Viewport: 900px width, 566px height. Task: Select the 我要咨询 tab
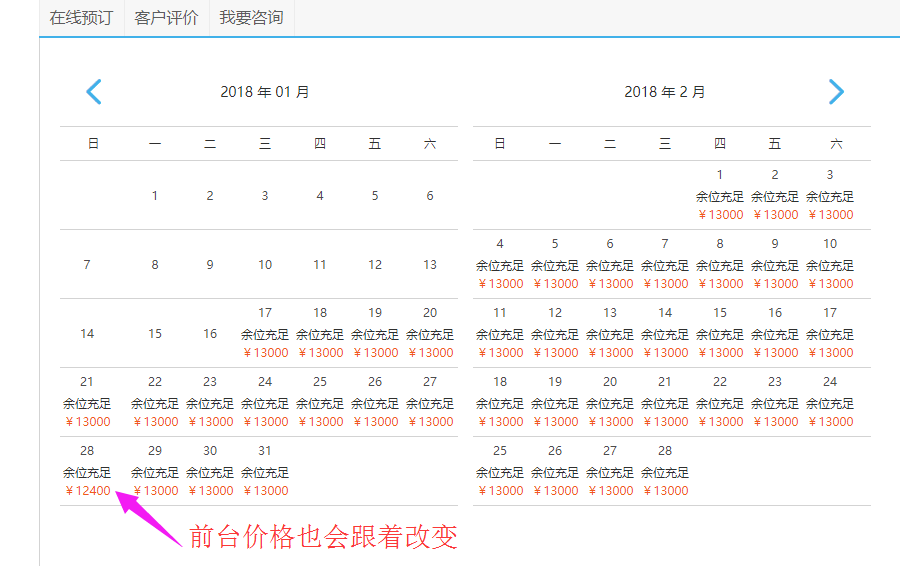coord(251,18)
